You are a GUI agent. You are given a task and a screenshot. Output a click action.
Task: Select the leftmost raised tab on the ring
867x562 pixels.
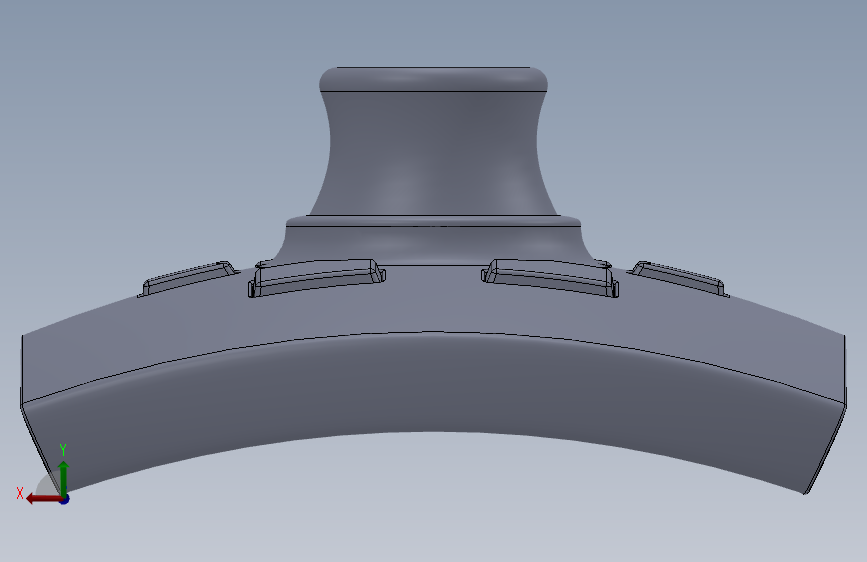point(188,278)
